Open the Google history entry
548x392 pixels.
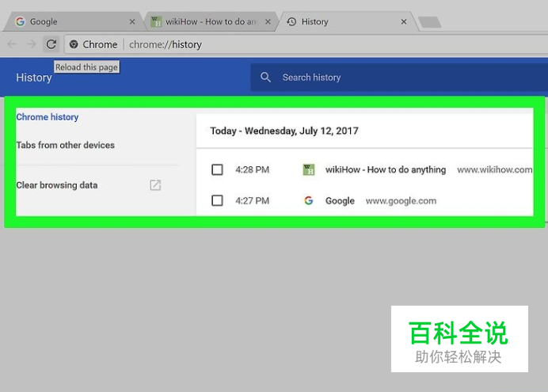(x=340, y=201)
